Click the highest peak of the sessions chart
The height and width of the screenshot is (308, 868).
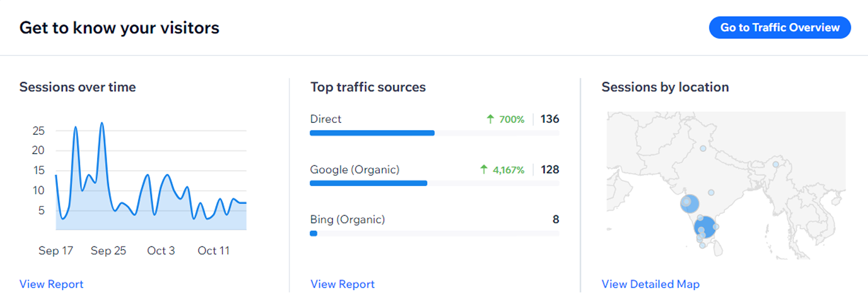click(x=102, y=123)
